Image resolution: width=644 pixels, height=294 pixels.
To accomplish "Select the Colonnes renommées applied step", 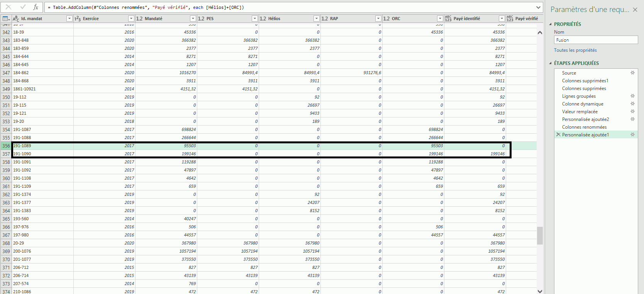I will (584, 127).
